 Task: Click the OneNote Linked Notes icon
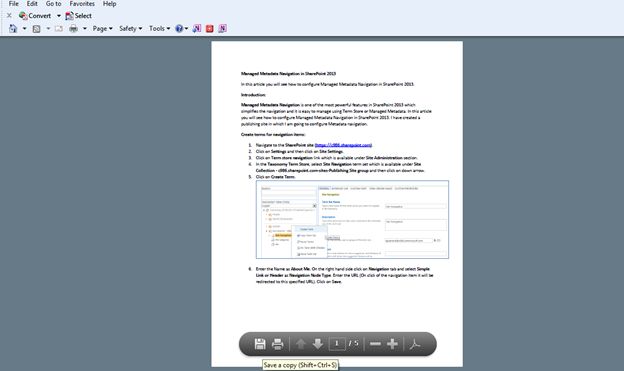pos(222,29)
